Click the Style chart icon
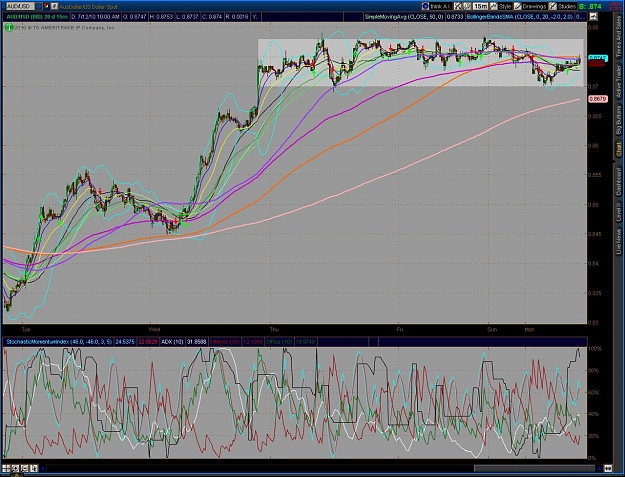Viewport: 625px width, 477px height. point(493,6)
